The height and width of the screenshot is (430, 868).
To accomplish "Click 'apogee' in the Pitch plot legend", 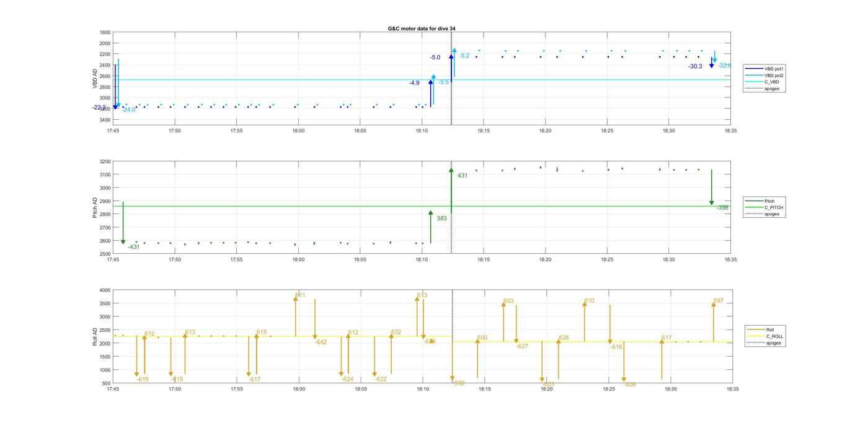I will point(772,214).
